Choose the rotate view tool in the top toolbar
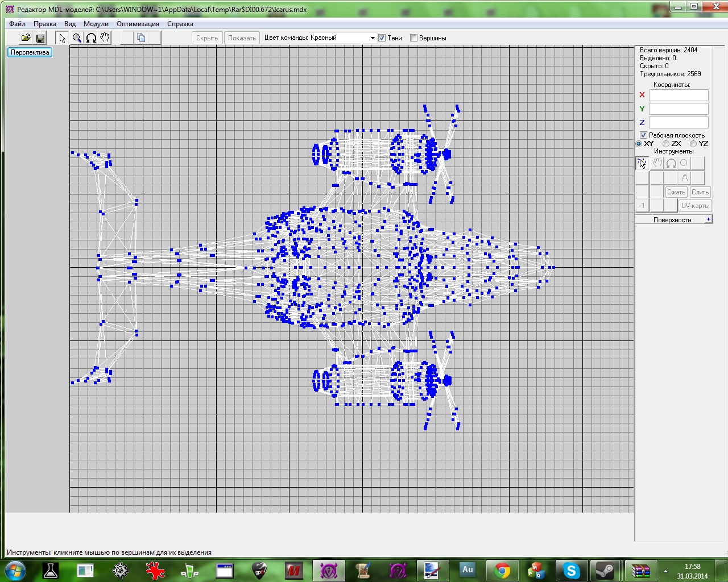Viewport: 728px width, 582px height. pos(91,38)
